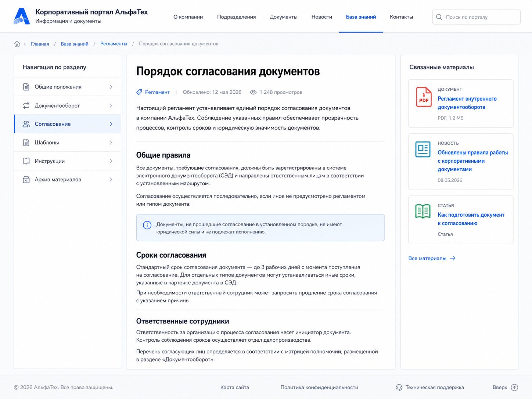532x399 pixels.
Task: Expand Документооборот chevron
Action: 111,105
